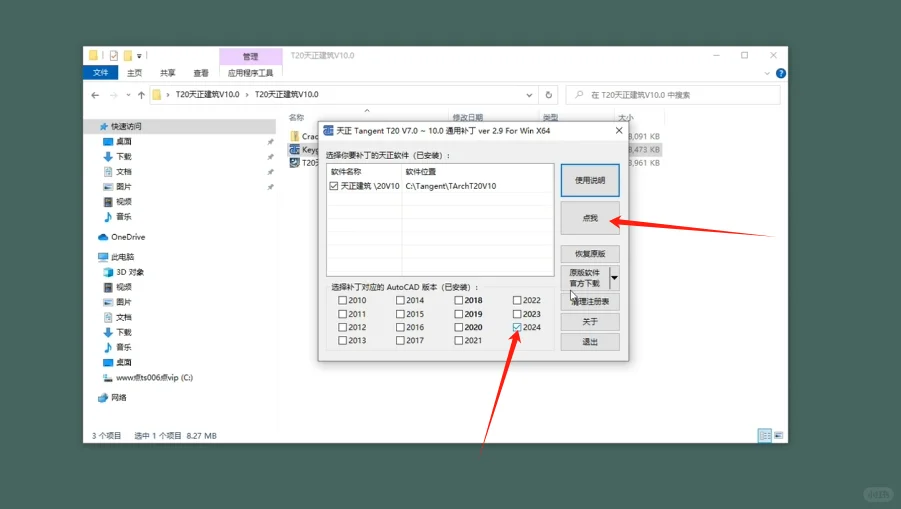Check the AutoCAD 2020 checkbox

[x=459, y=327]
